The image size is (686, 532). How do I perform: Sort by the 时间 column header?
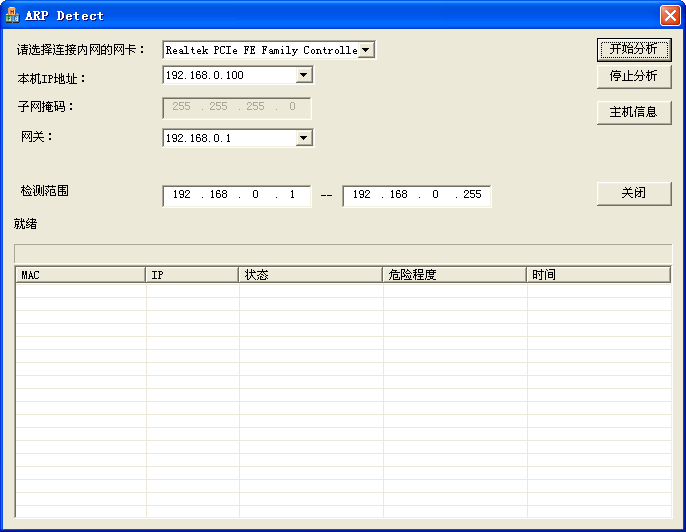click(x=598, y=275)
